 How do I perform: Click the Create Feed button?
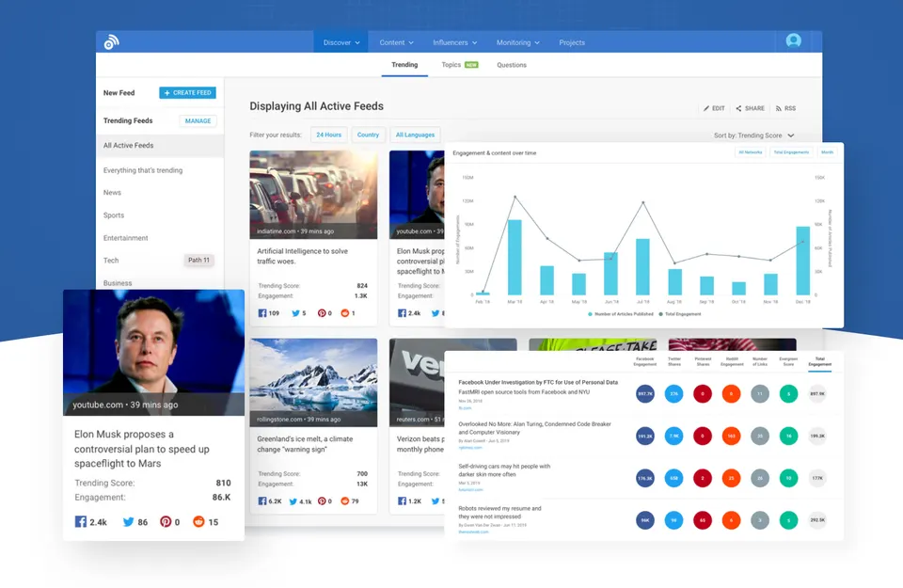[188, 92]
